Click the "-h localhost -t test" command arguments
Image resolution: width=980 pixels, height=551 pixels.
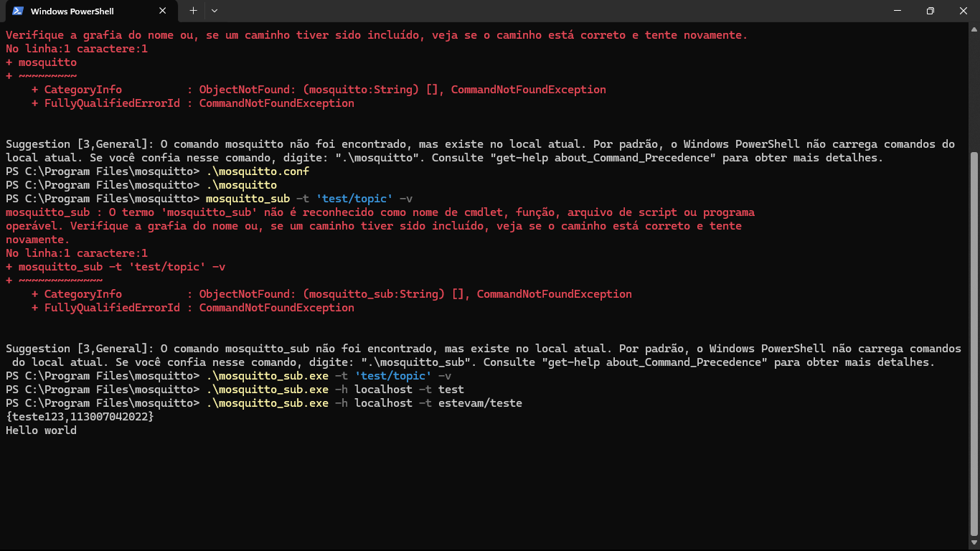pos(400,390)
